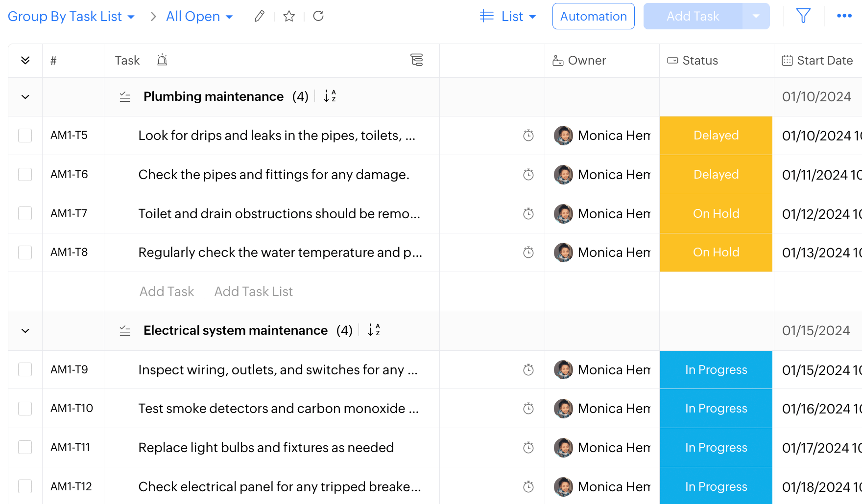Image resolution: width=862 pixels, height=504 pixels.
Task: Click the refresh icon
Action: [x=318, y=16]
